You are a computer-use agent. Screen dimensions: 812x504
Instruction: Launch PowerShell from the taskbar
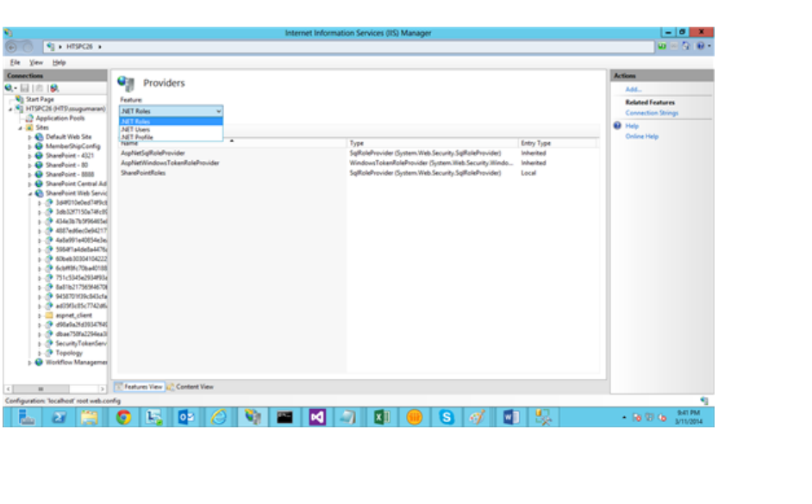[59, 417]
